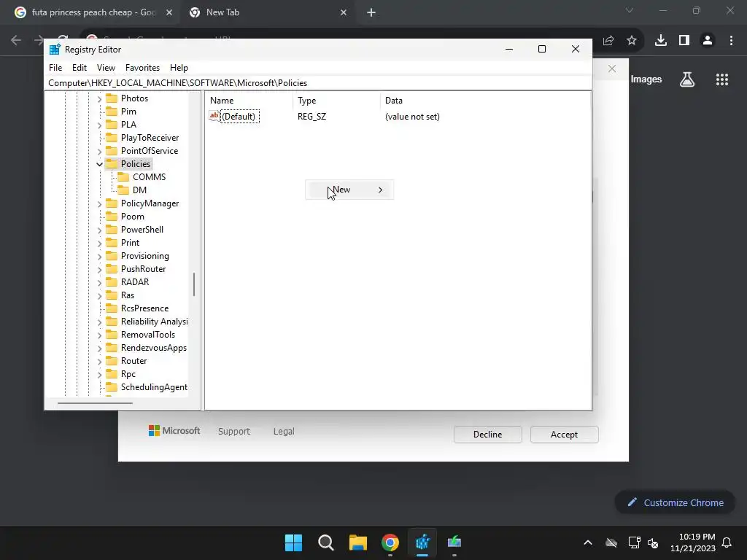Screen dimensions: 747x560
Task: Open Chrome three-dot menu
Action: point(731,41)
